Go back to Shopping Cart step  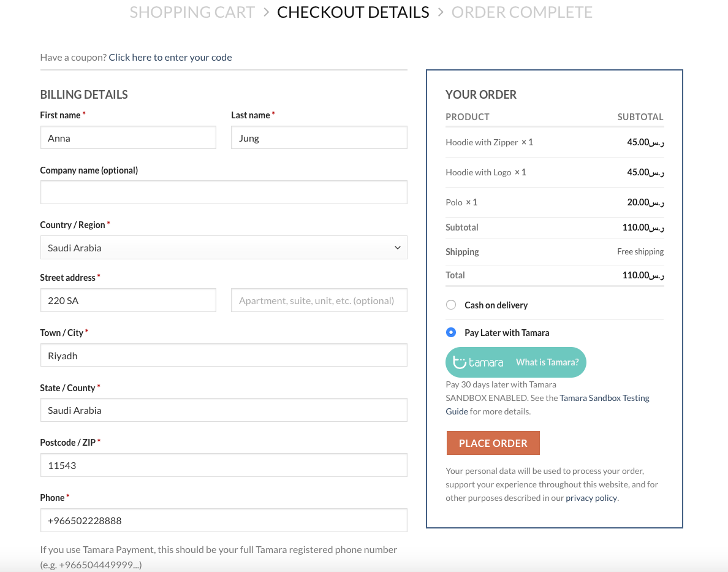pos(192,12)
